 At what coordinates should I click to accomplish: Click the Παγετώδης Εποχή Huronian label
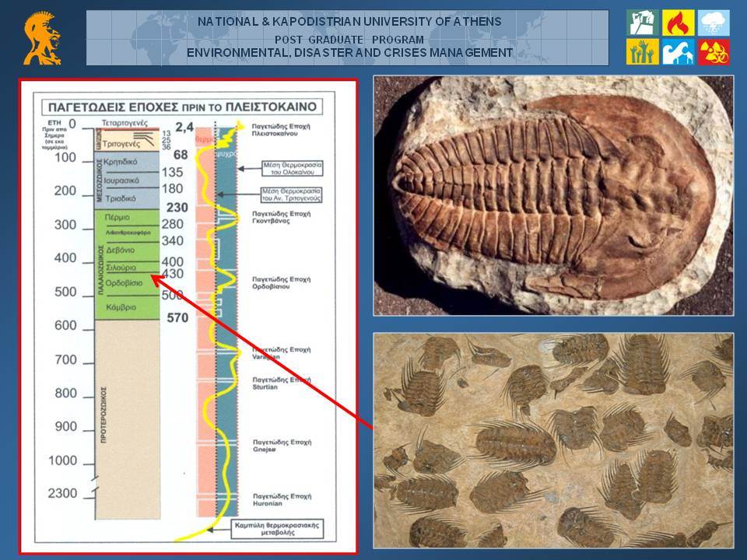(282, 499)
